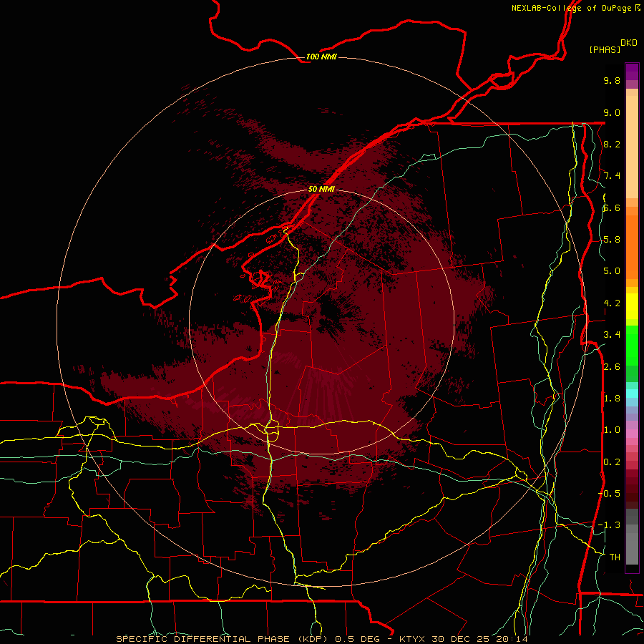Click the TH threshold label on the scale
Image resolution: width=644 pixels, height=644 pixels.
615,557
